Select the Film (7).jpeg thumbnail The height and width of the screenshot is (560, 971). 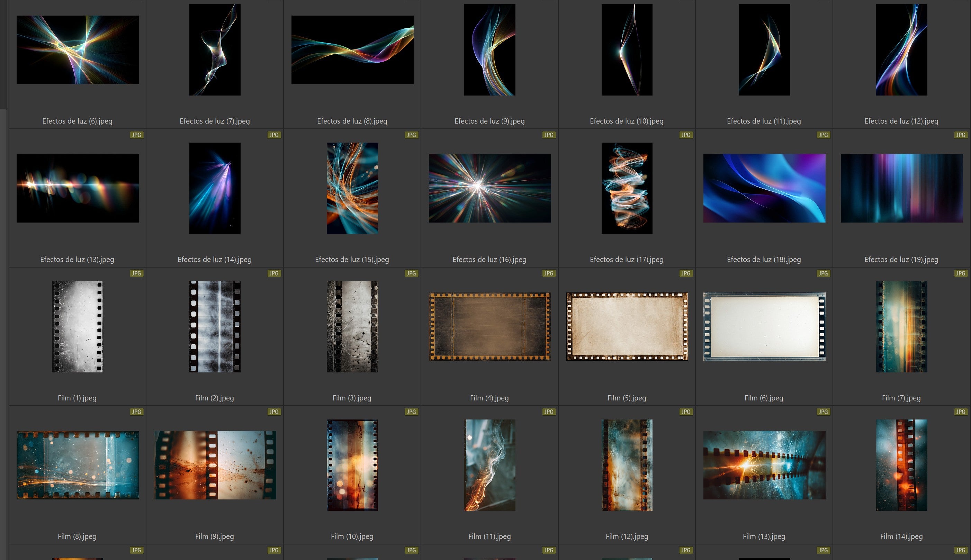901,326
